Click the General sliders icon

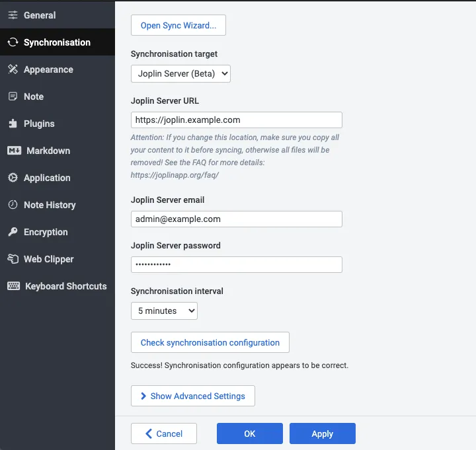[13, 15]
